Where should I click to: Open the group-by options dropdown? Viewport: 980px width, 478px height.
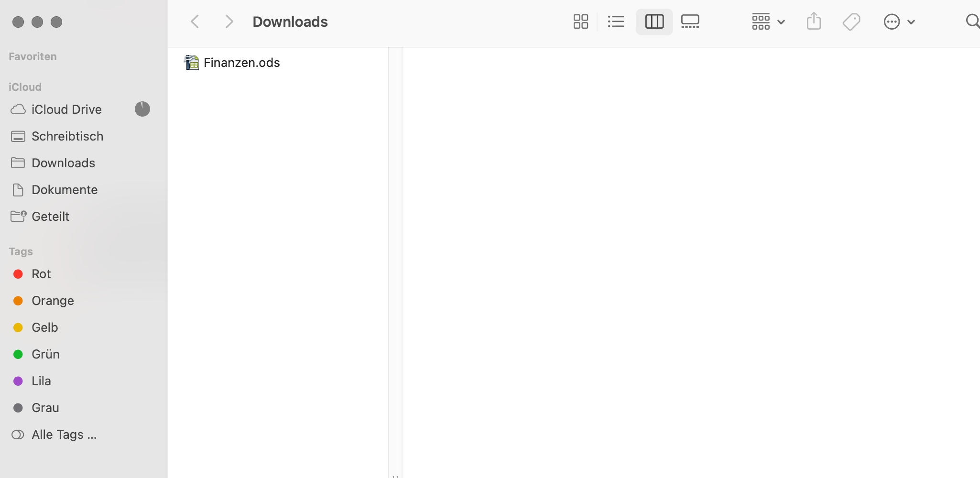point(768,22)
